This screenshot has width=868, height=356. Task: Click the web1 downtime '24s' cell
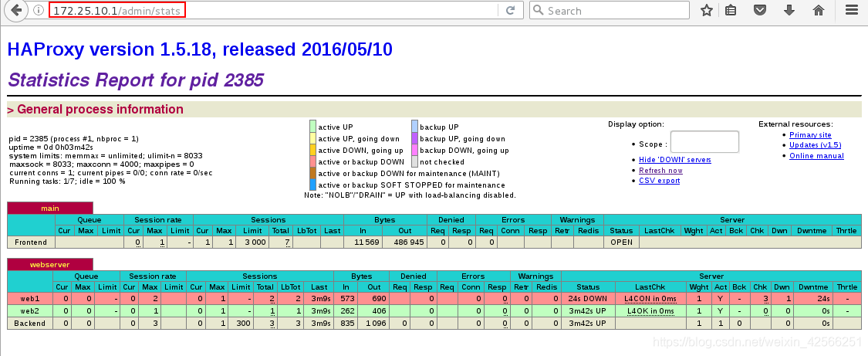(812, 299)
